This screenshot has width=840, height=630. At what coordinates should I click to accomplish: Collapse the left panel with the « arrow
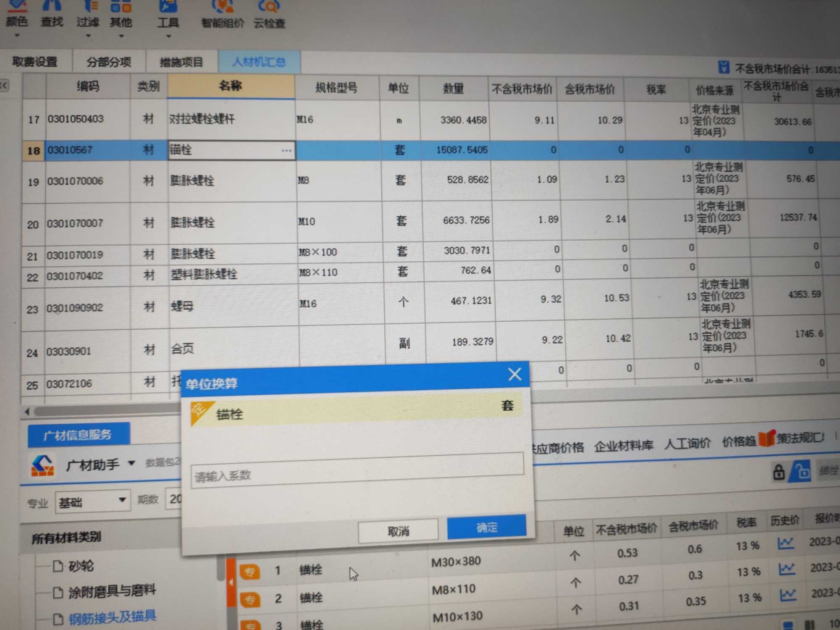[4, 85]
